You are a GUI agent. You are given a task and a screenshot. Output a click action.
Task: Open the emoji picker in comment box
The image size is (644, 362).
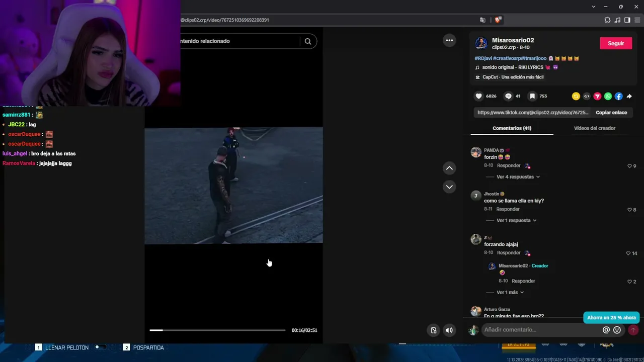coord(617,330)
